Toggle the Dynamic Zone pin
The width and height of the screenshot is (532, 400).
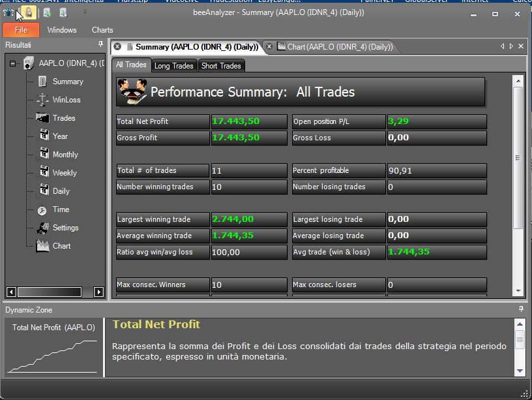tap(521, 309)
